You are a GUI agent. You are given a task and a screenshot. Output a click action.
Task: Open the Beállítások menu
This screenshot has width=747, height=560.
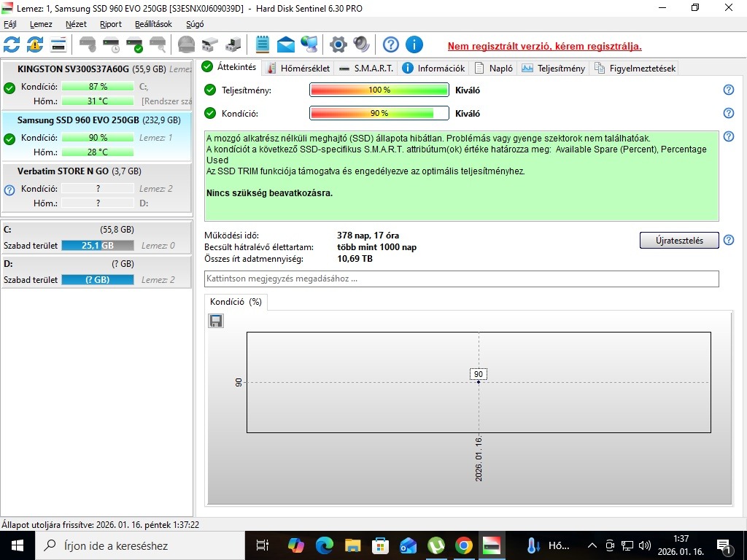tap(153, 24)
